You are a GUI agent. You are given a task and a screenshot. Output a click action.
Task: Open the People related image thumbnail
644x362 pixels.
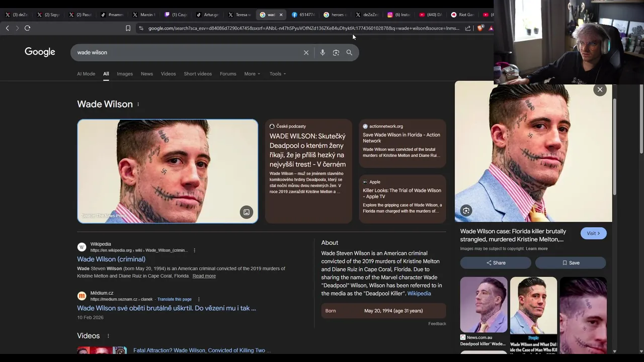pyautogui.click(x=533, y=314)
